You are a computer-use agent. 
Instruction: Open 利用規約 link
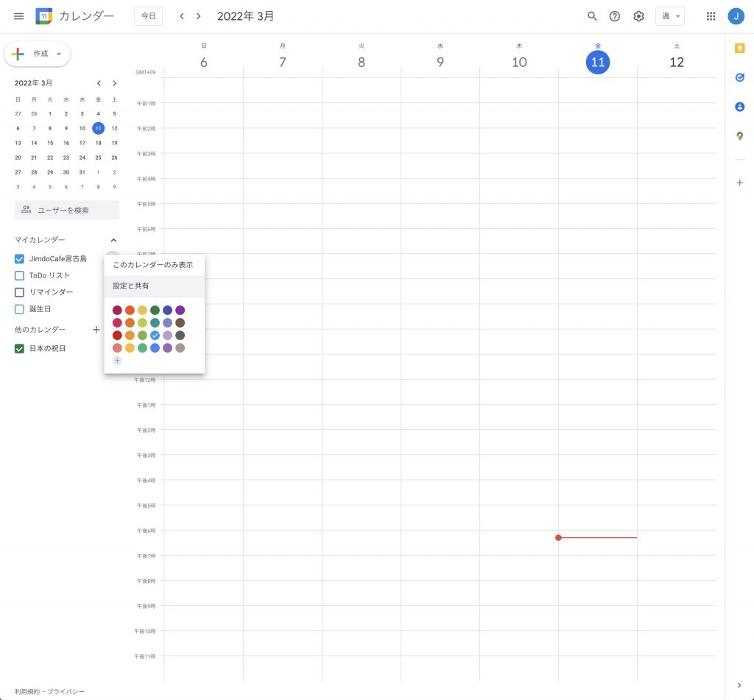point(27,691)
